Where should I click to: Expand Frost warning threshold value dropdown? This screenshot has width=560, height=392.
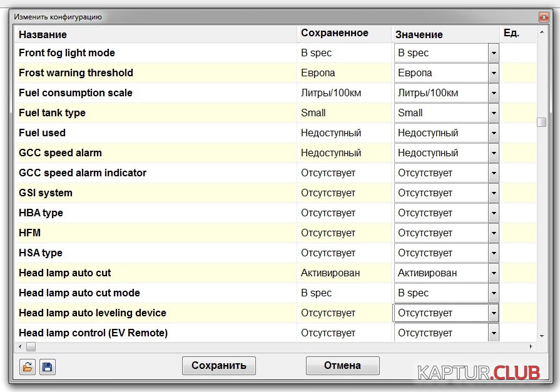[x=493, y=73]
